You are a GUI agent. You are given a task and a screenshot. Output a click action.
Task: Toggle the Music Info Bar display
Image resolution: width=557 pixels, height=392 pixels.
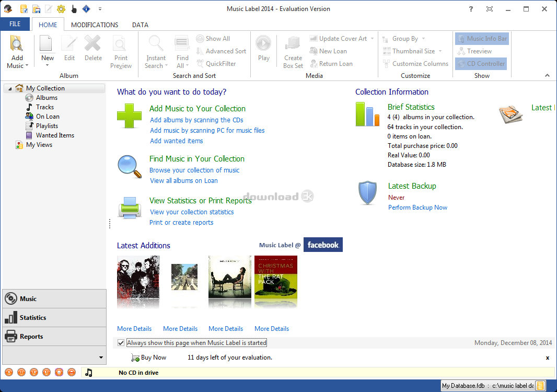pyautogui.click(x=482, y=38)
